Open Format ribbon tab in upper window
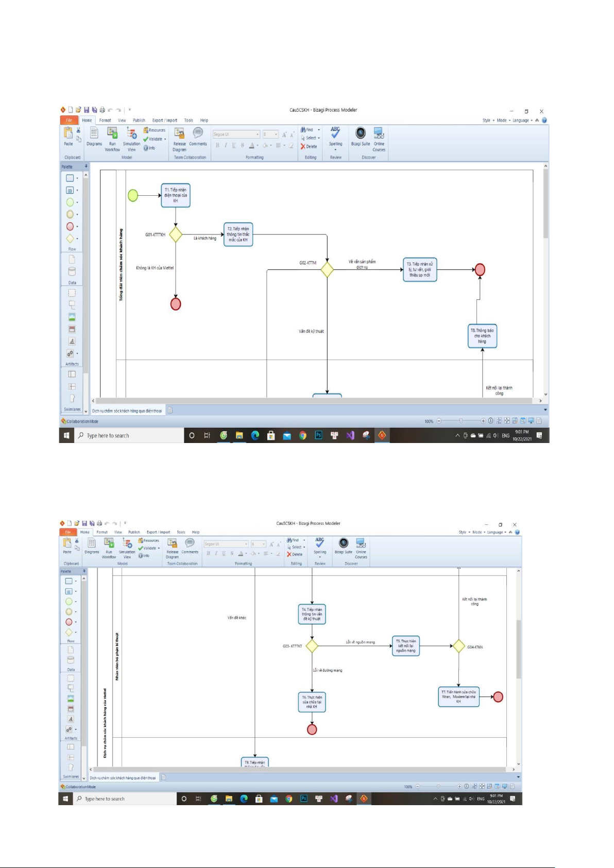614x868 pixels. pyautogui.click(x=105, y=121)
